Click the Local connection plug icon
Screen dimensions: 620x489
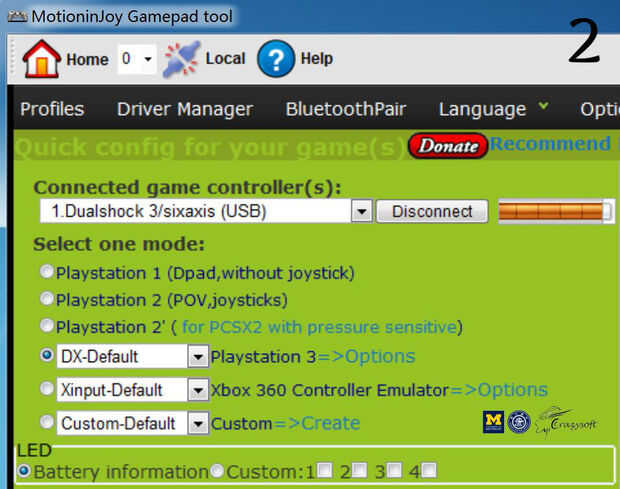(x=182, y=59)
